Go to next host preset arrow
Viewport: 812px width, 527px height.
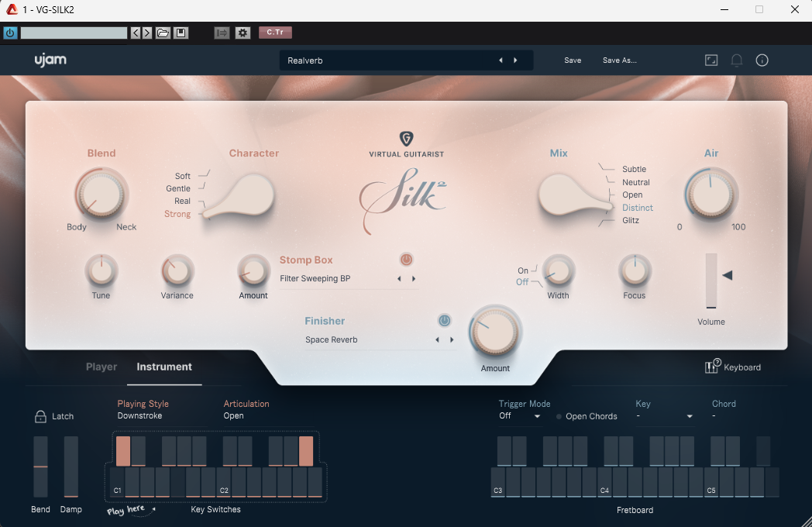[x=147, y=33]
